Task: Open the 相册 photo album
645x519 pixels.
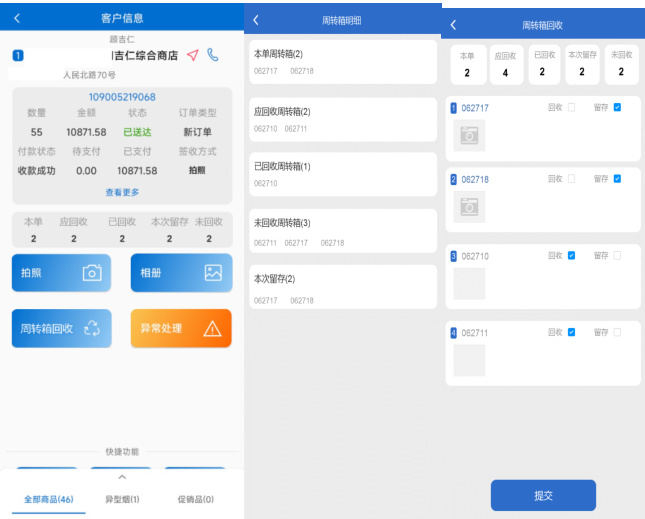Action: pyautogui.click(x=181, y=272)
